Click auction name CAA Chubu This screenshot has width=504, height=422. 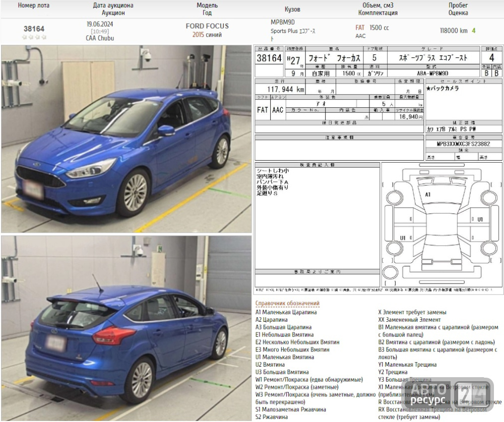[x=100, y=38]
